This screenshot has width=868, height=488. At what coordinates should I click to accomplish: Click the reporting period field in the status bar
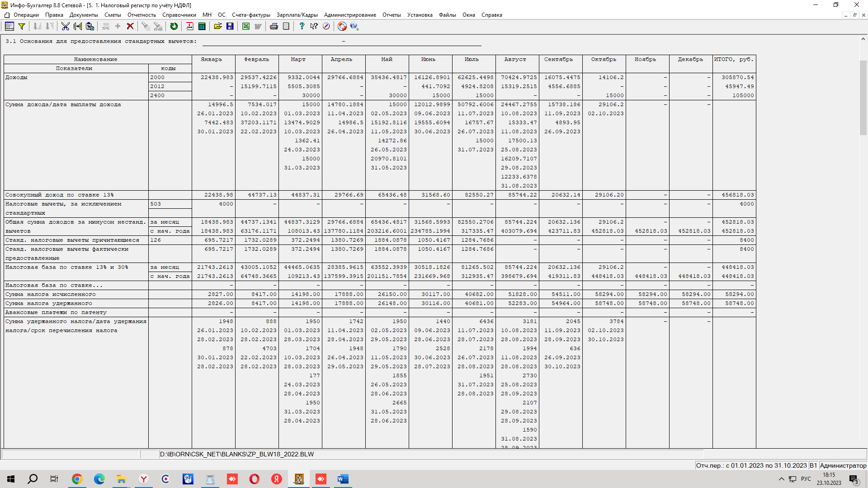coord(751,465)
